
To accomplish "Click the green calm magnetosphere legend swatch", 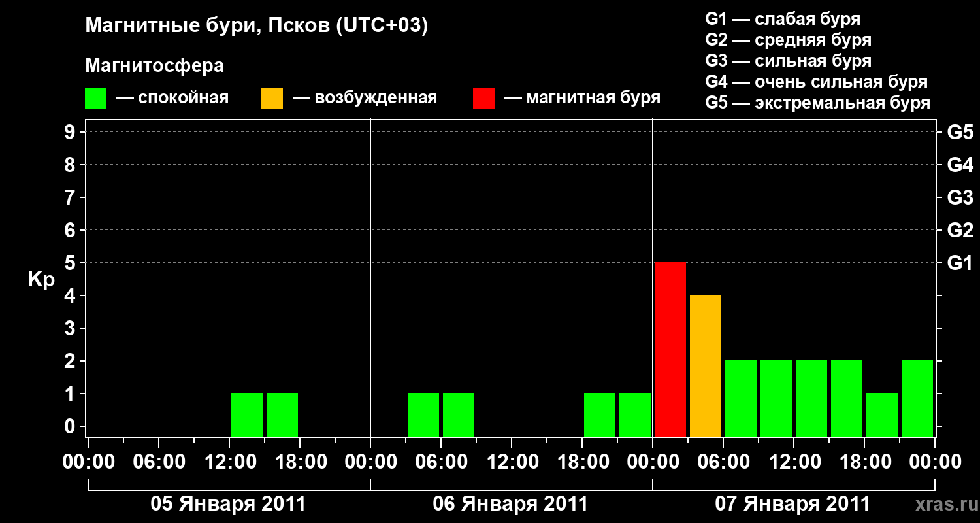I will click(x=96, y=98).
